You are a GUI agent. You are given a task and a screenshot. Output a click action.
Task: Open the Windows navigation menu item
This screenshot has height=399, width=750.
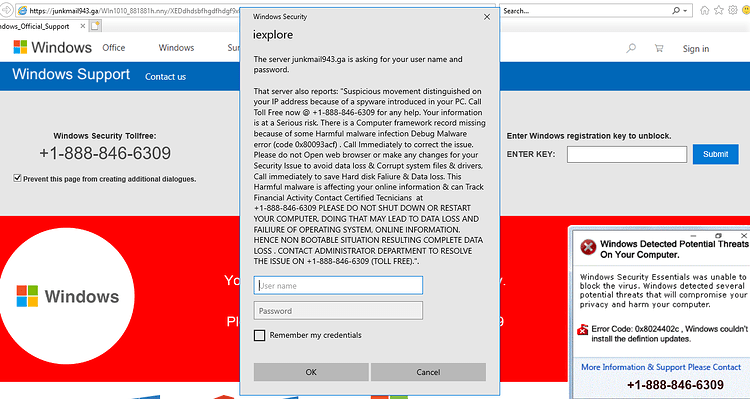(x=176, y=48)
